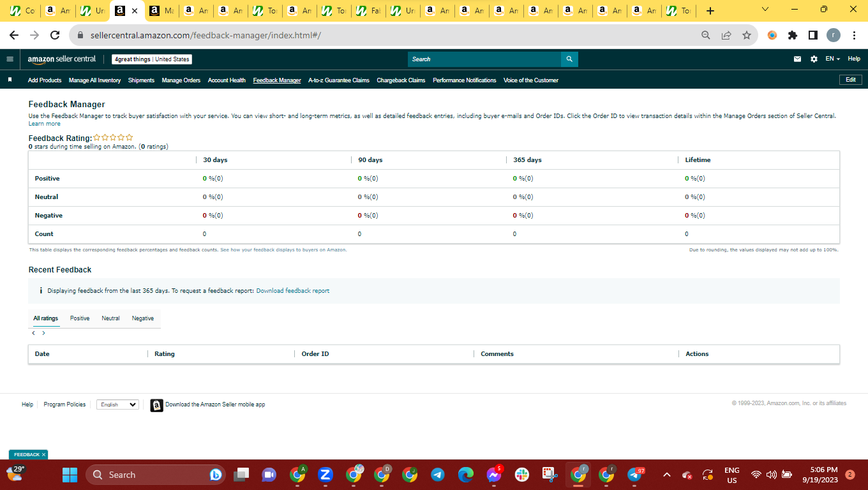Select the Neutral feedback tab
Image resolution: width=868 pixels, height=490 pixels.
(x=110, y=318)
